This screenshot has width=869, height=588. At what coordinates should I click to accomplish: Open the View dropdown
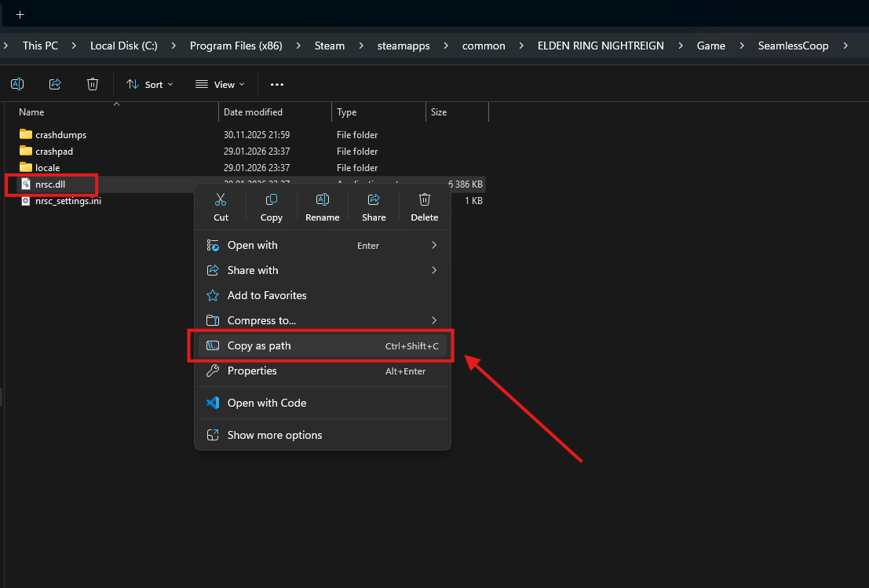(x=220, y=84)
